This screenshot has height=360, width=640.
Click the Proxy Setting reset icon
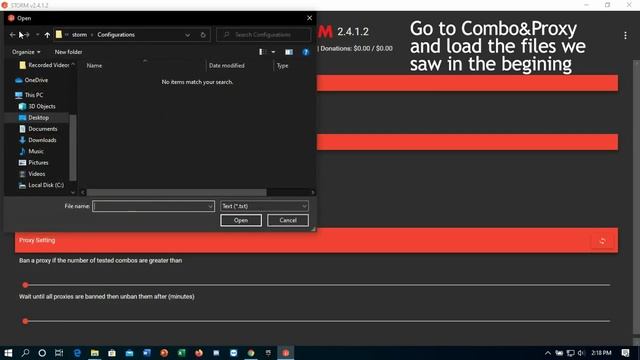click(x=602, y=241)
